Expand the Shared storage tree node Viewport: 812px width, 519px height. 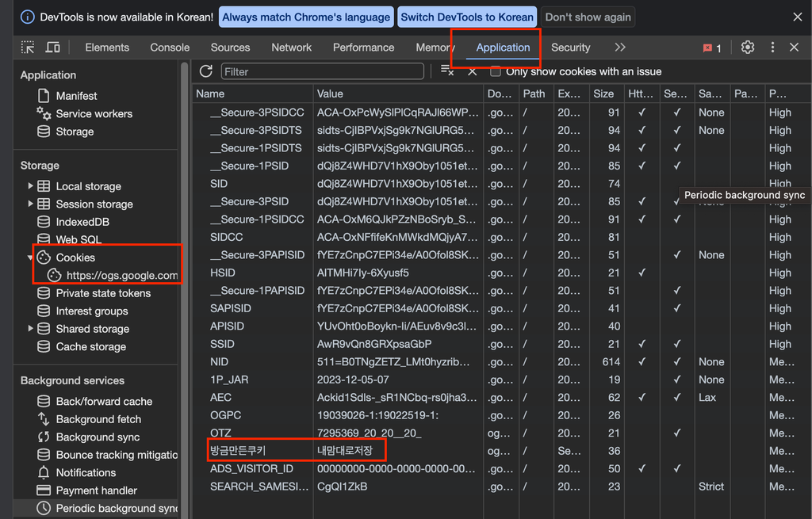pyautogui.click(x=30, y=329)
